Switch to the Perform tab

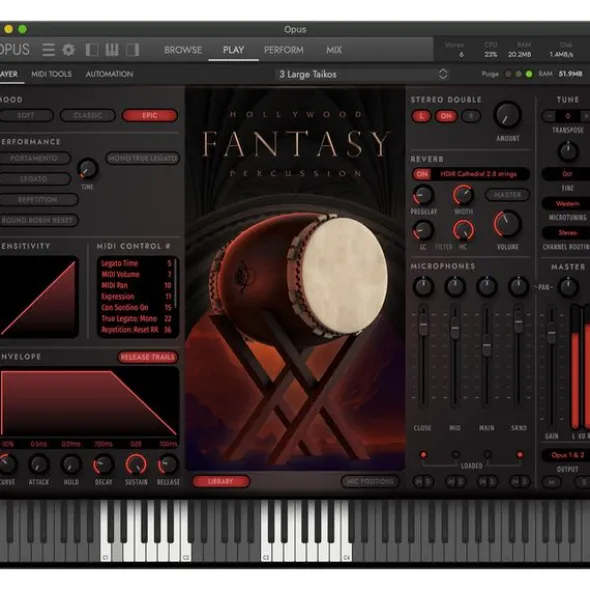tap(284, 50)
